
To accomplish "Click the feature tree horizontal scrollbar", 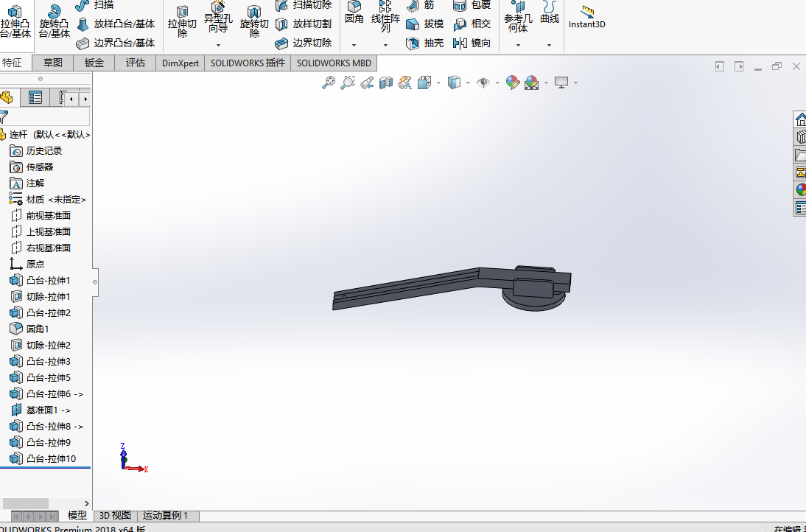I will click(26, 503).
